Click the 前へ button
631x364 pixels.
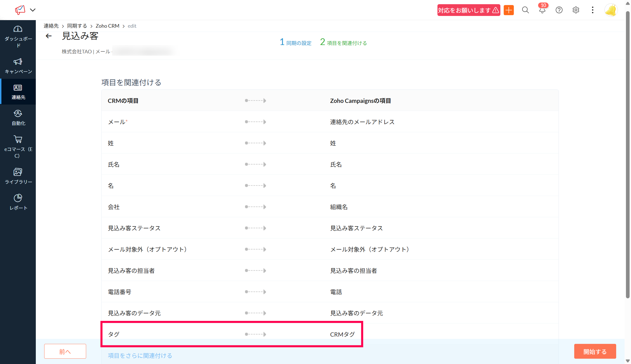tap(65, 351)
